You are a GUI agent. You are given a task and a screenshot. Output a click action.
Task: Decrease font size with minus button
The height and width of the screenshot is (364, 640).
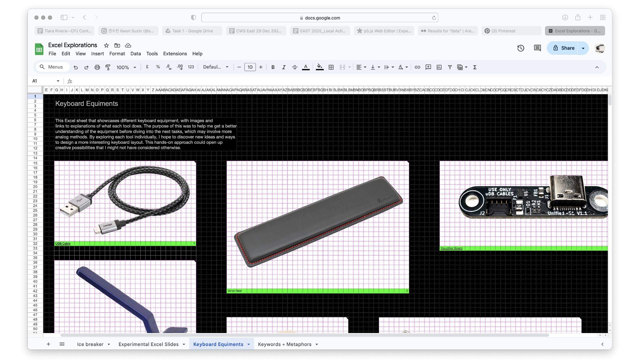(x=239, y=67)
